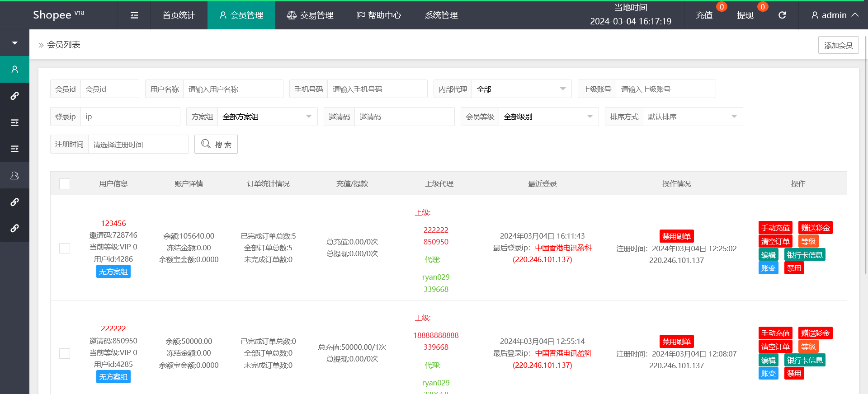This screenshot has width=868, height=394.
Task: Click the user icon in left sidebar
Action: click(14, 70)
